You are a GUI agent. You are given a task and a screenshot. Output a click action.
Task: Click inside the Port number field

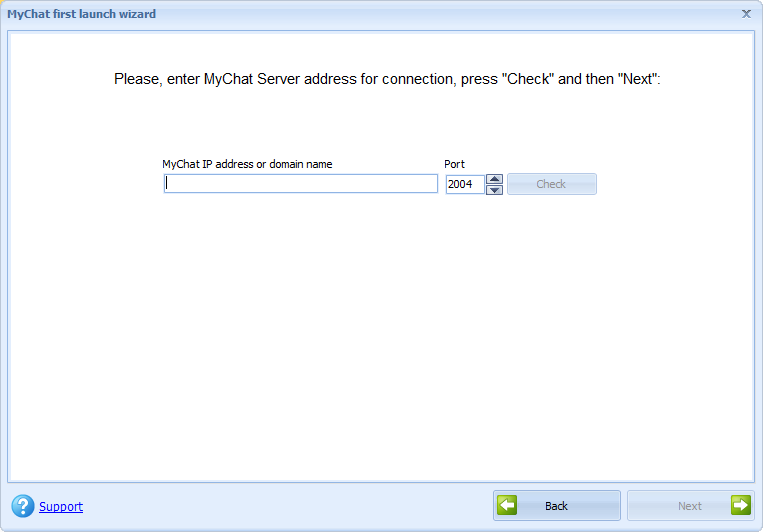[464, 184]
